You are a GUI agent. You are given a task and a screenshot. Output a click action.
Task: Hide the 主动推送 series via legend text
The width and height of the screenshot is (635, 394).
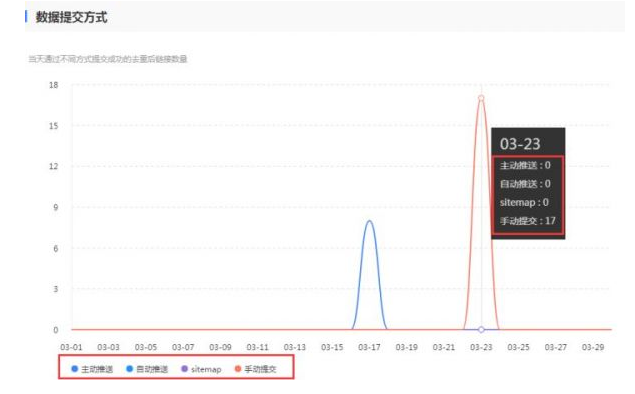[97, 369]
